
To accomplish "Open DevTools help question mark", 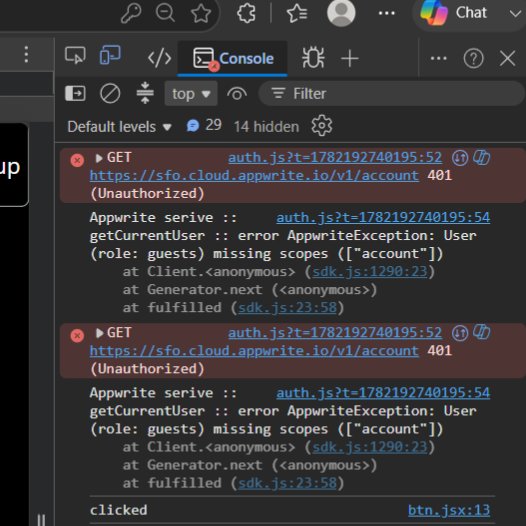I will point(473,58).
